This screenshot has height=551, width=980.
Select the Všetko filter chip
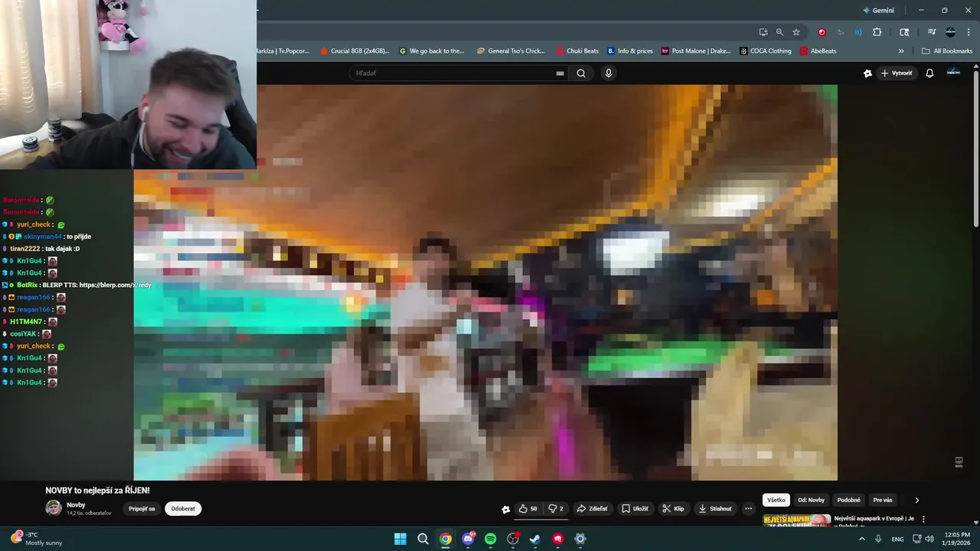click(x=776, y=500)
